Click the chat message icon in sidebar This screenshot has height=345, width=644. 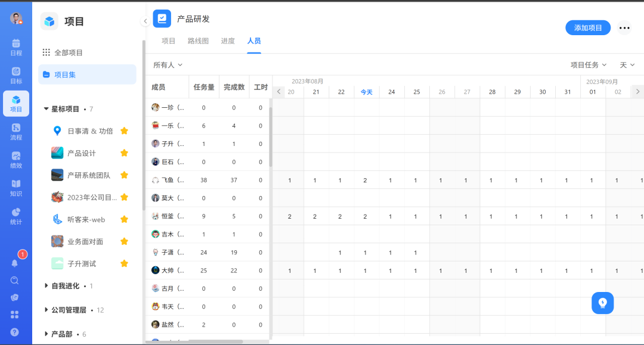(x=14, y=298)
